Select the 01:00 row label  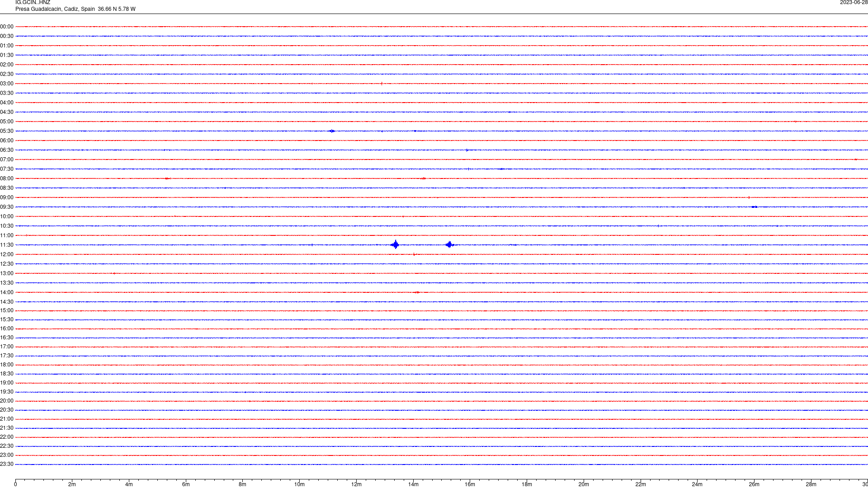[x=7, y=46]
